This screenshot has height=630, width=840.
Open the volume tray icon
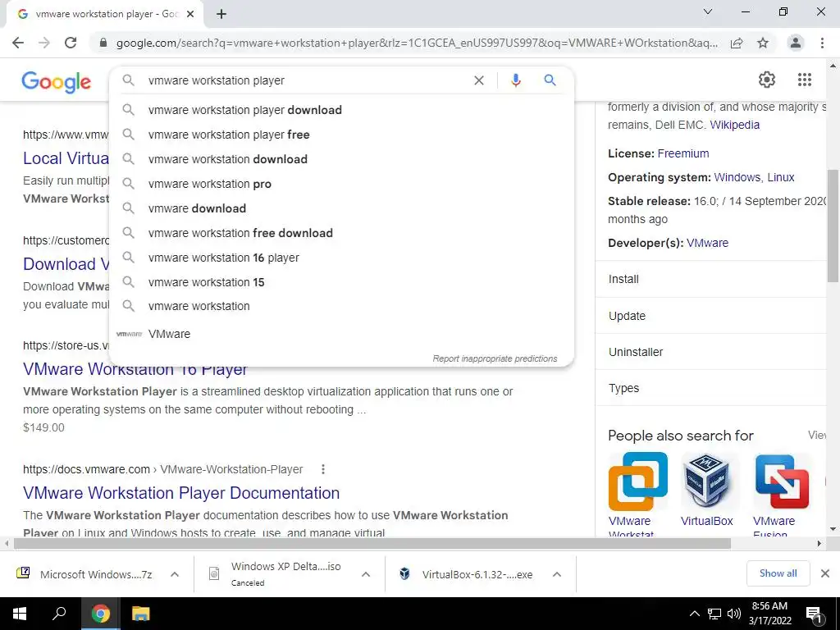[x=734, y=614]
